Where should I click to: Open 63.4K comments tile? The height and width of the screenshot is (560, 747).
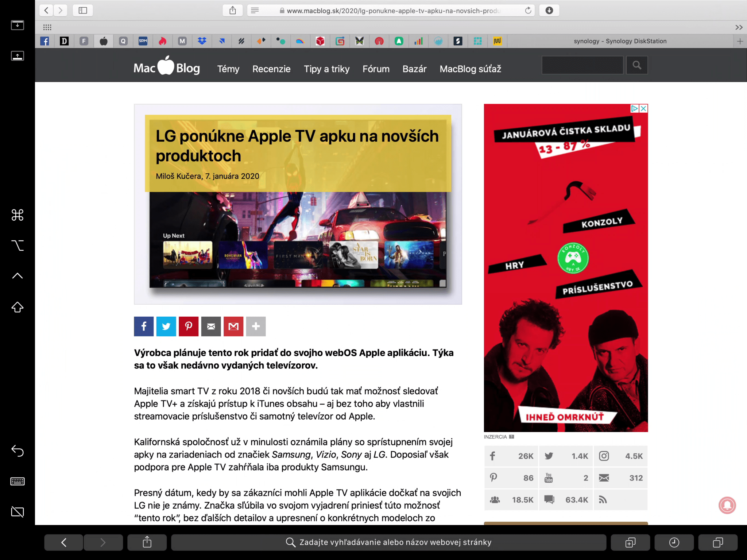(566, 500)
